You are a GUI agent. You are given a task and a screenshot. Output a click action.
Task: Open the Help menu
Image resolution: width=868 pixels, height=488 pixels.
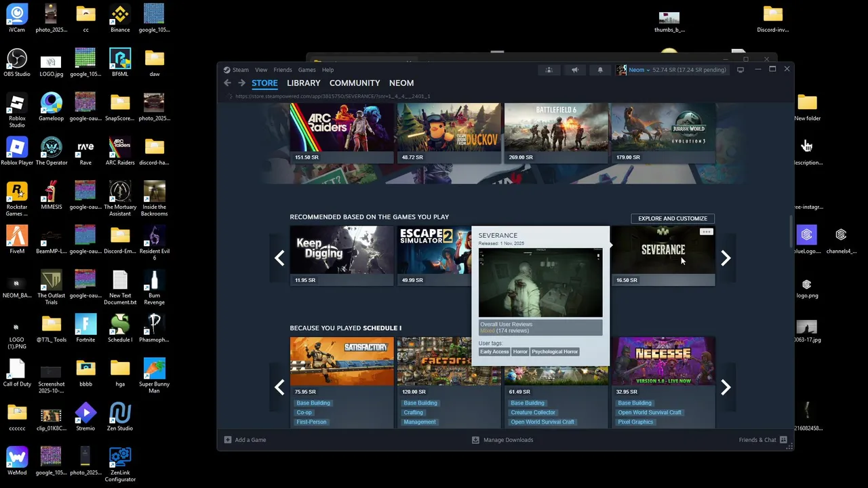pos(328,70)
